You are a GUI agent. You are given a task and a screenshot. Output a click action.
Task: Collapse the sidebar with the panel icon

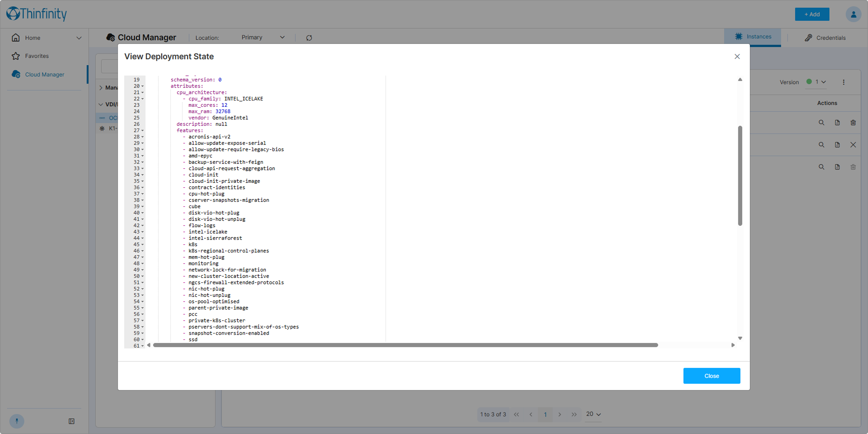tap(71, 421)
